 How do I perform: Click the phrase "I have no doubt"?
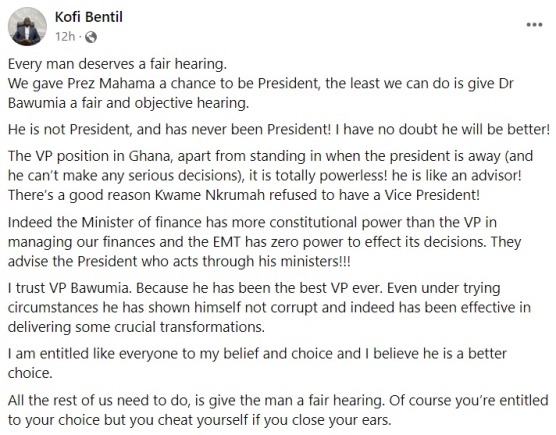[387, 129]
